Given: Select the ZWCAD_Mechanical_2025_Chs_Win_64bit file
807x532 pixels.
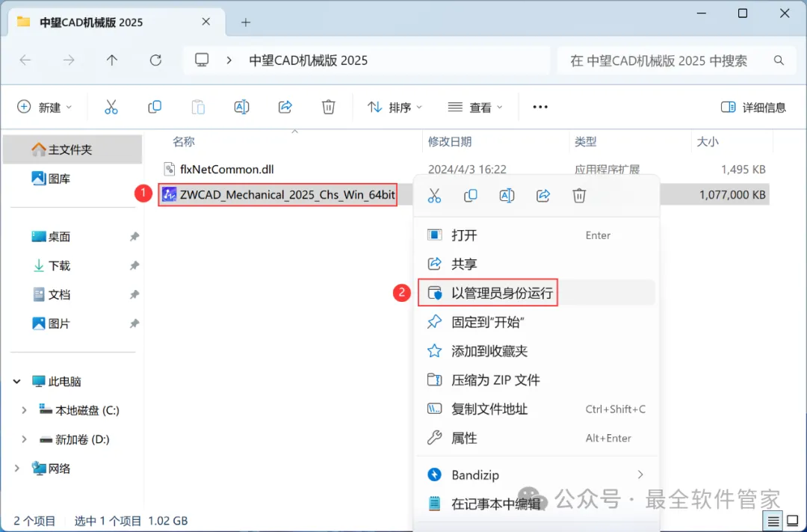Looking at the screenshot, I should tap(278, 195).
